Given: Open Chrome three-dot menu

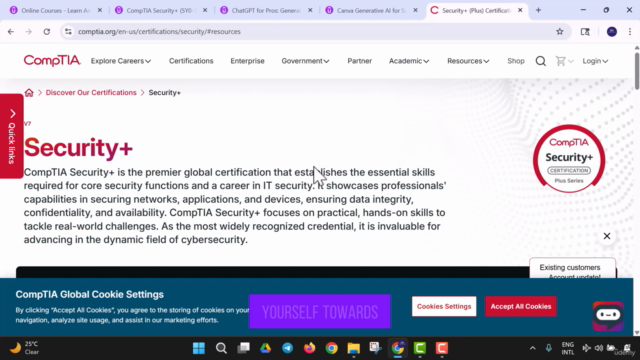Looking at the screenshot, I should coord(630,31).
